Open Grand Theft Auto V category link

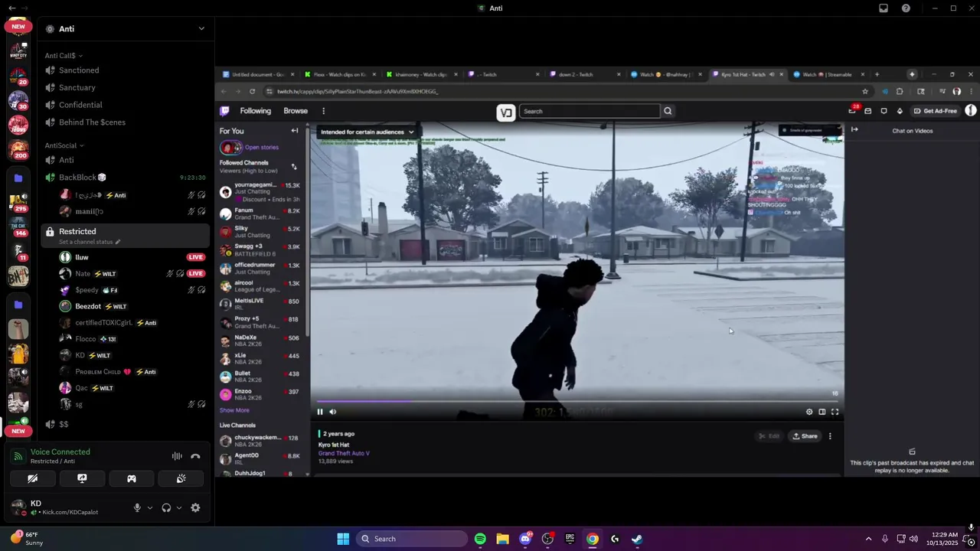tap(344, 453)
